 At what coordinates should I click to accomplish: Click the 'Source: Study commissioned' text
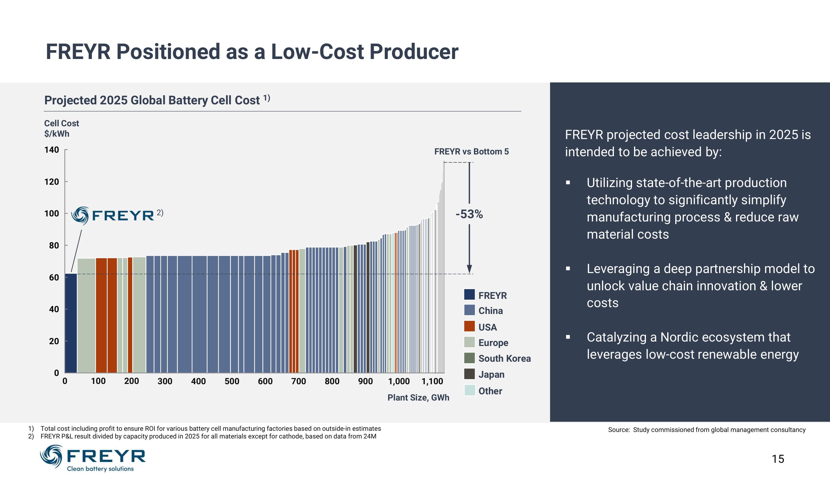(707, 430)
